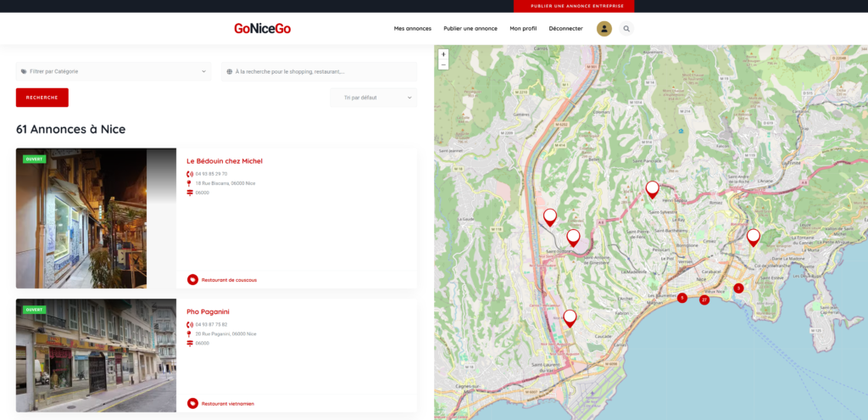Viewport: 868px width, 420px height.
Task: Click phone icon for Le Bédouin chez Michel
Action: coord(190,174)
